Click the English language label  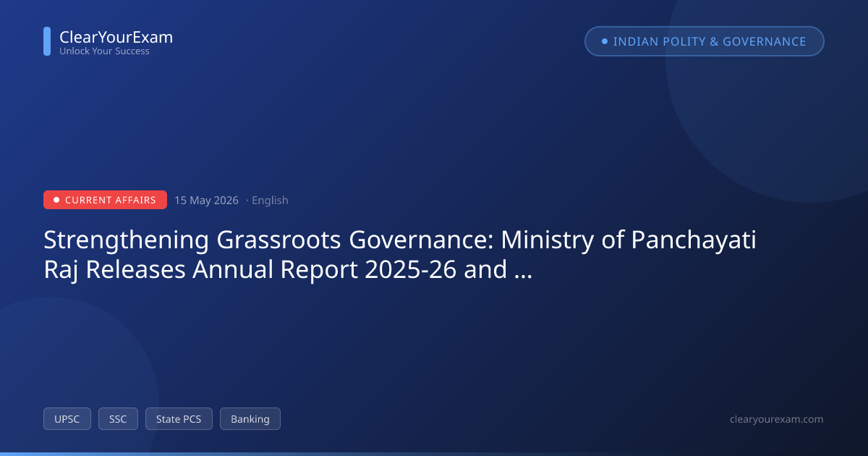click(270, 200)
